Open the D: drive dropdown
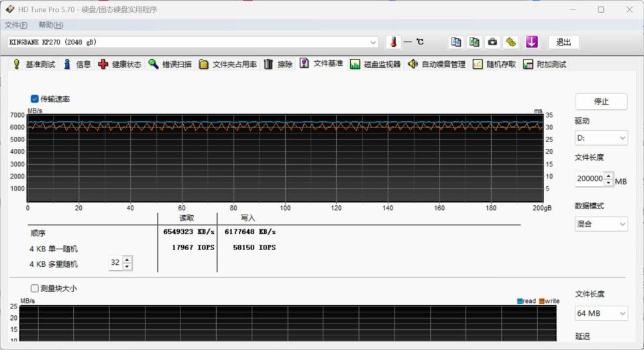Viewport: 644px width, 350px height. tap(601, 138)
